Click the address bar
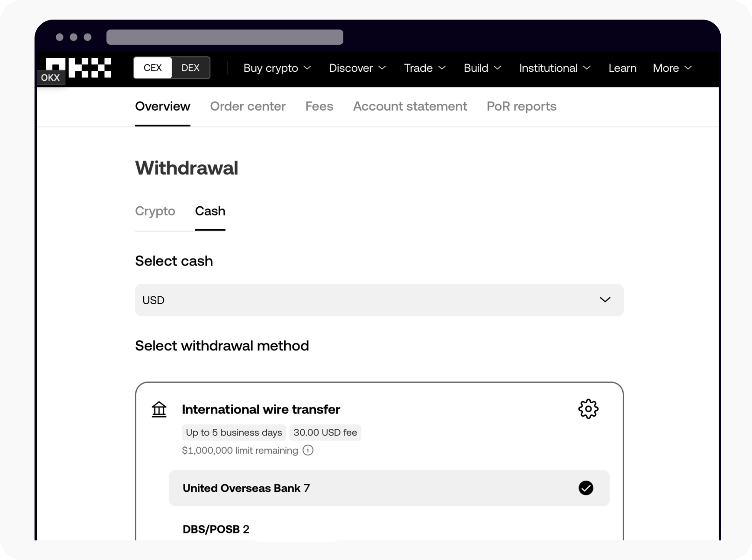Viewport: 752px width, 560px height. 224,36
